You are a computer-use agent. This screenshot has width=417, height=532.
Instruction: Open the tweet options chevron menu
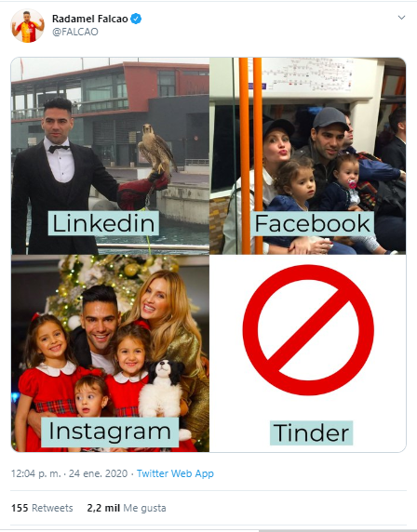click(401, 18)
